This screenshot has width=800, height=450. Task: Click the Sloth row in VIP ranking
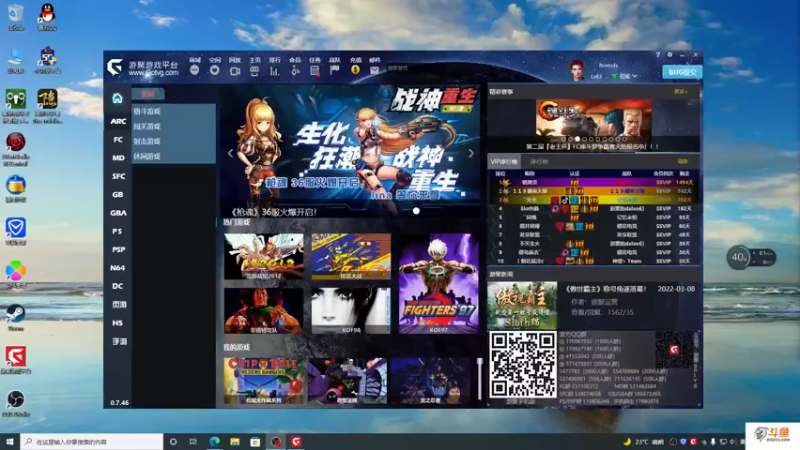[x=593, y=209]
